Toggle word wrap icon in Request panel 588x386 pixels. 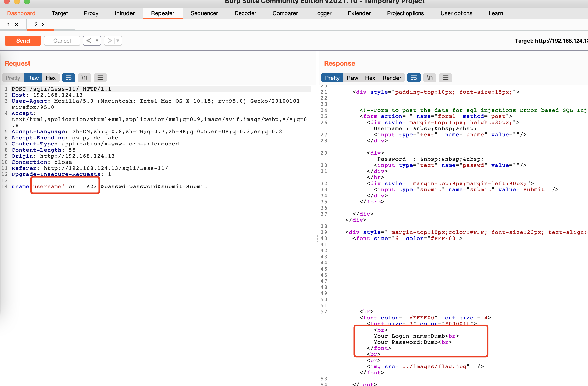tap(68, 78)
